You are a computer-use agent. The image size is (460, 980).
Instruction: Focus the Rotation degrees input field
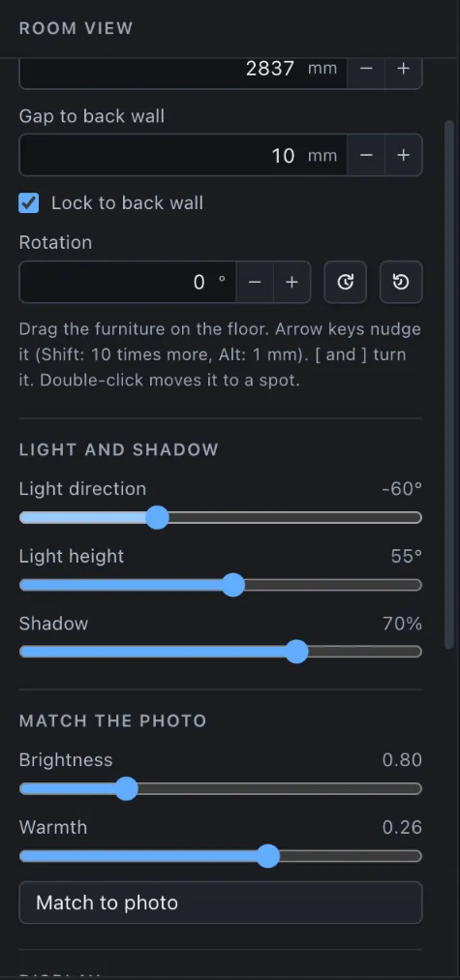(x=128, y=282)
